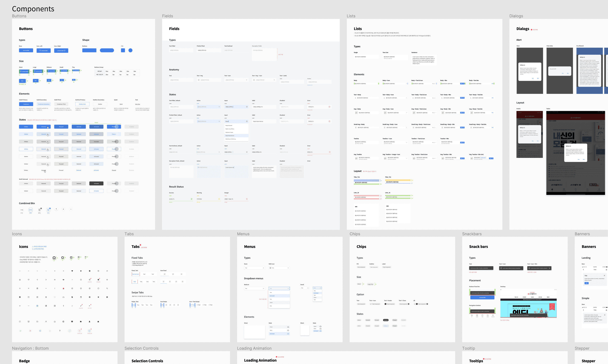Toggle the checked checkbox icon in Icons
608x364 pixels.
point(20,297)
